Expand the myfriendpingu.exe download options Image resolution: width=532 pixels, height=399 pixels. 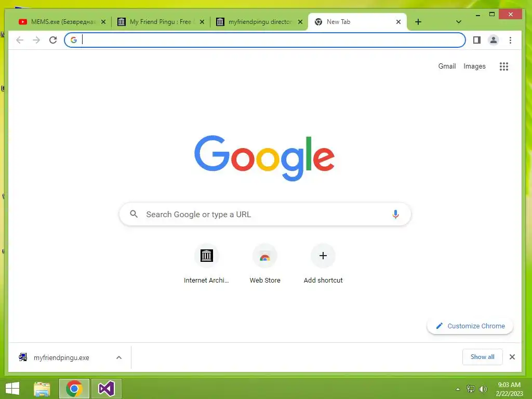point(119,357)
